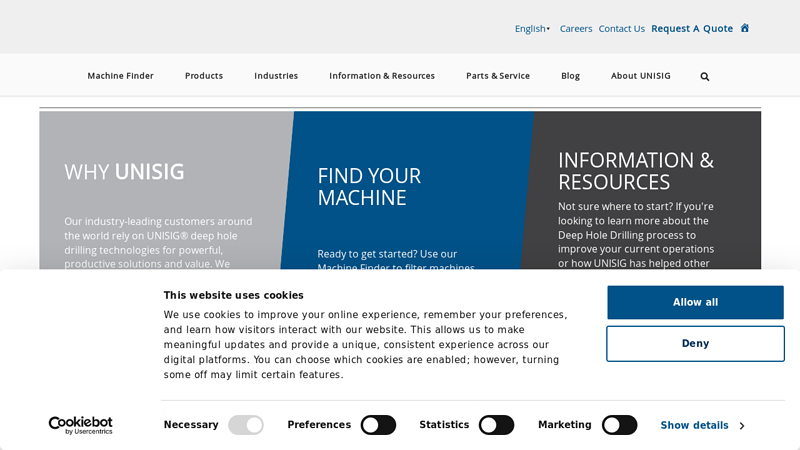Click the home icon in top bar
The height and width of the screenshot is (450, 800).
(x=745, y=28)
